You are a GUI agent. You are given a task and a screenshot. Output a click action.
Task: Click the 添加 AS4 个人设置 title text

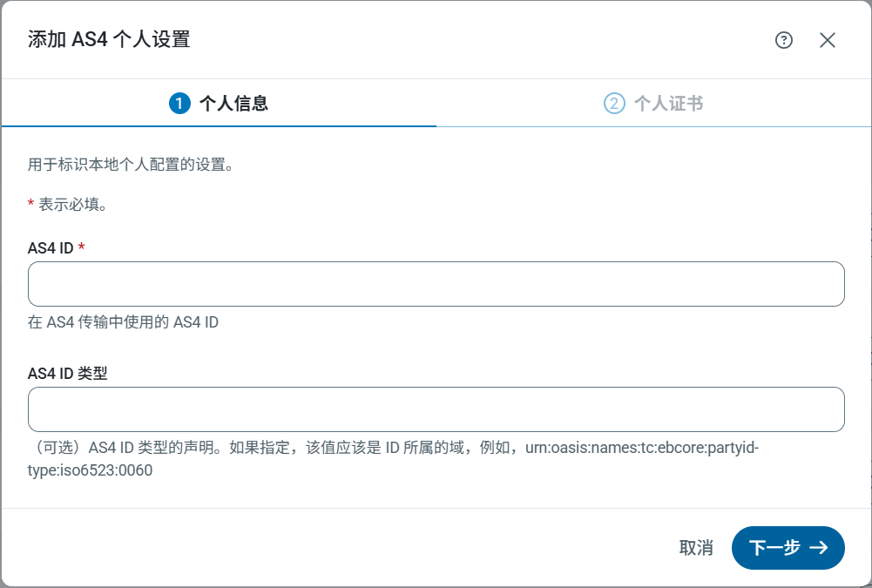pyautogui.click(x=109, y=40)
